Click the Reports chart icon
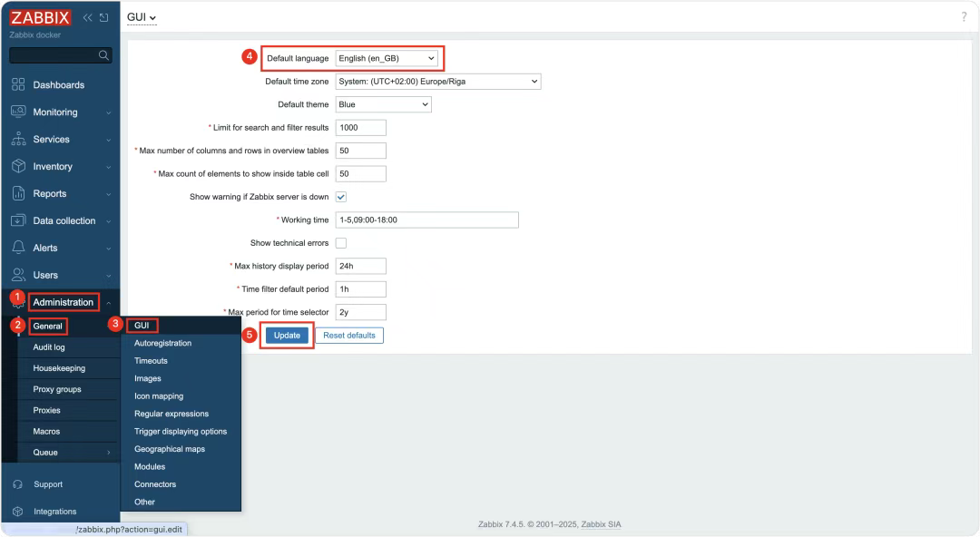This screenshot has height=537, width=980. coord(18,193)
